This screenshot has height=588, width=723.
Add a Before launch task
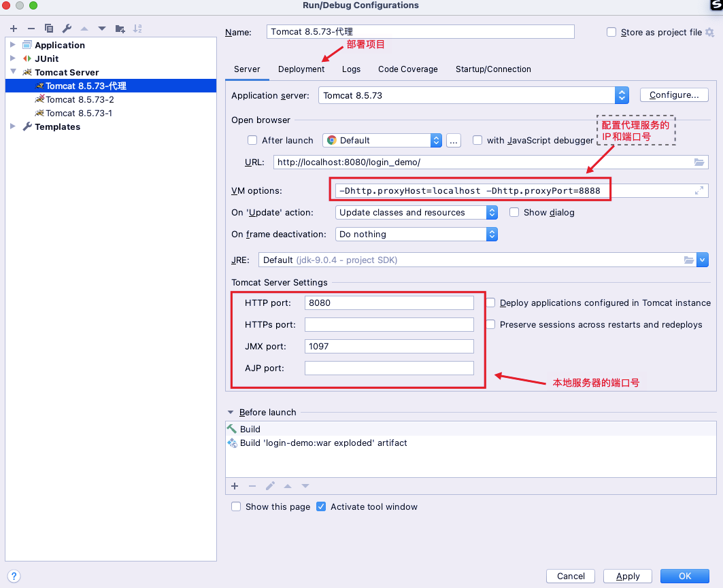[235, 486]
